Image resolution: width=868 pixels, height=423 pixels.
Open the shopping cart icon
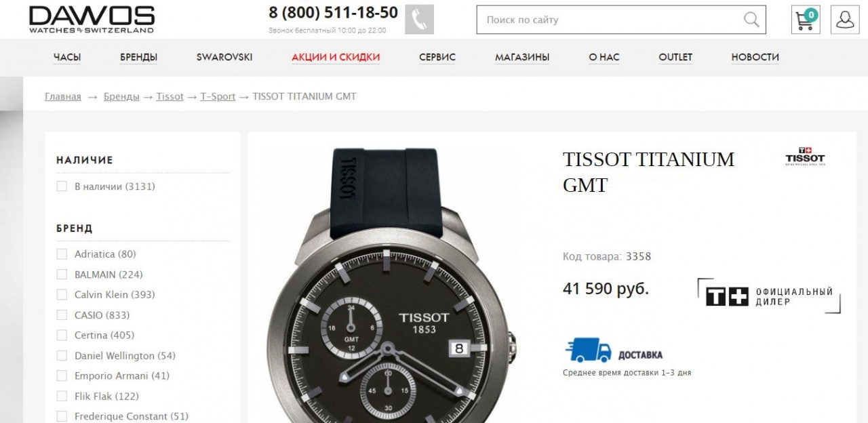point(806,20)
